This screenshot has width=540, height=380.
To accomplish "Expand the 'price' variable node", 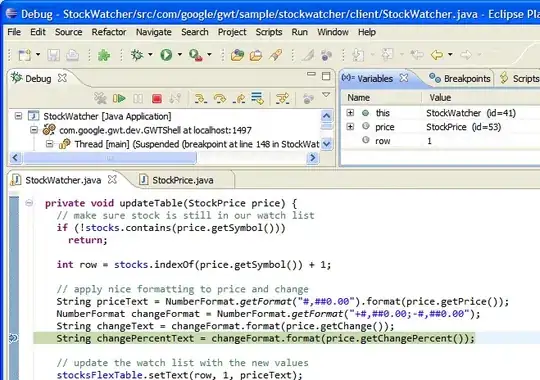I will (x=350, y=127).
